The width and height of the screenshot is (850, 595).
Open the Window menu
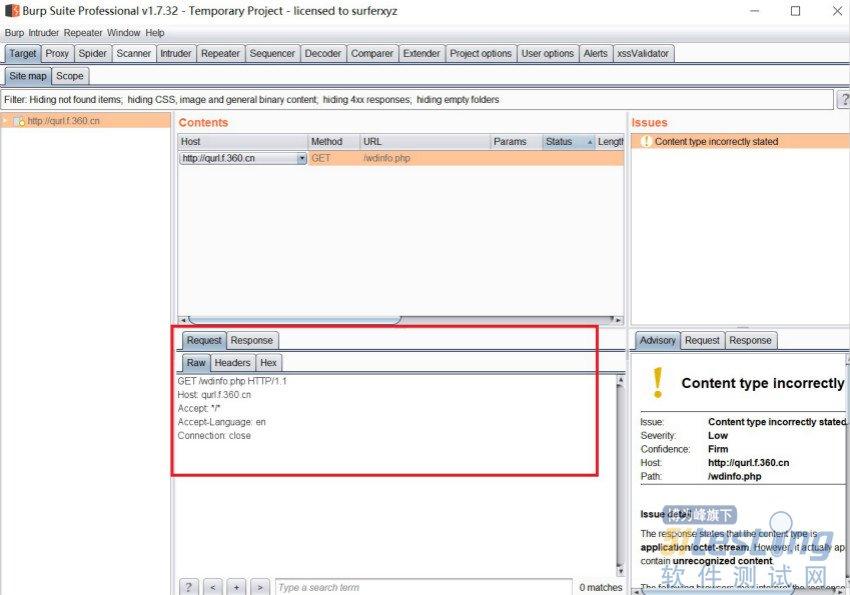click(123, 32)
